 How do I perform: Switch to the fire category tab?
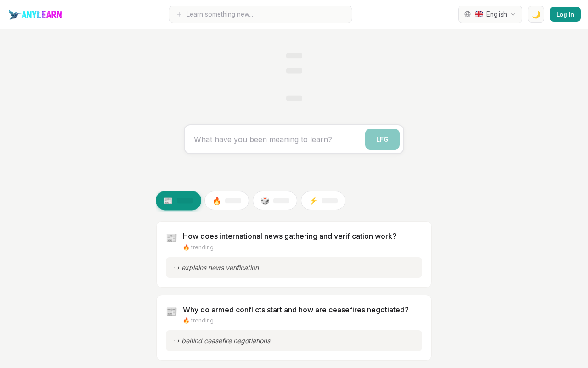coord(226,201)
